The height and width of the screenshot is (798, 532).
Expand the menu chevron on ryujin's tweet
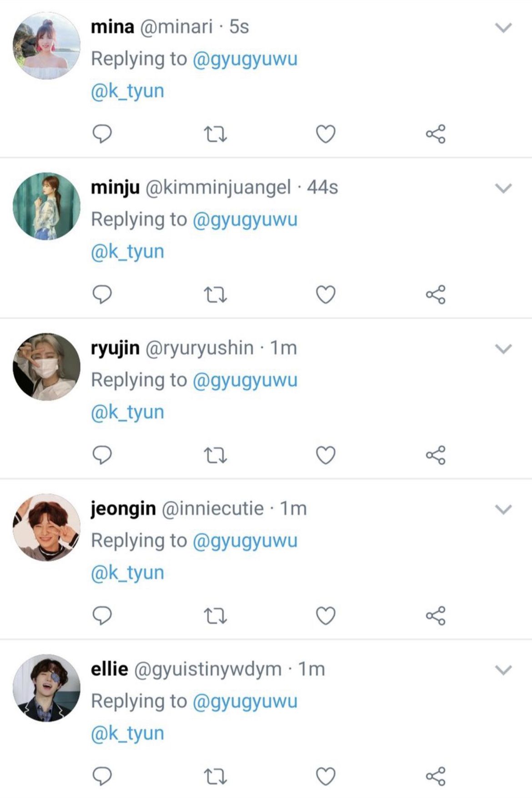(503, 349)
